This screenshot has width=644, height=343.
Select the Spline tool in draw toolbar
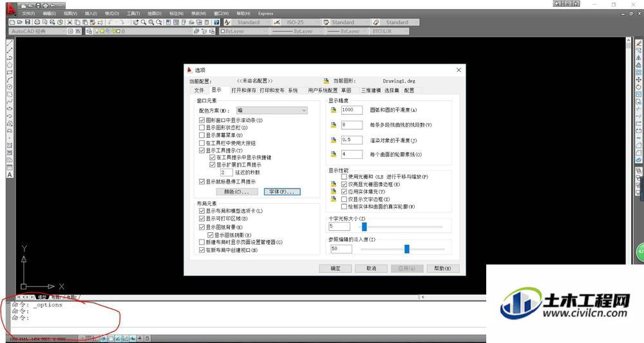[x=10, y=101]
